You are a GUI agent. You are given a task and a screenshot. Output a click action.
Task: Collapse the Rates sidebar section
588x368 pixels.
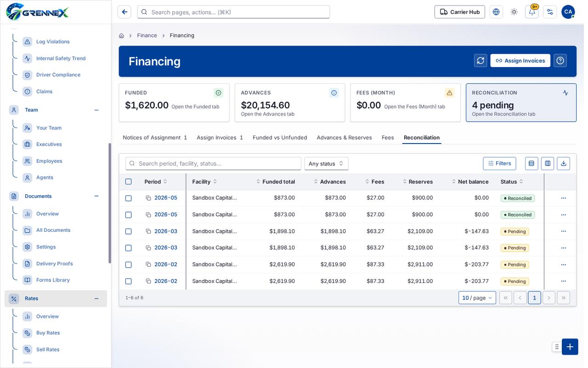[96, 299]
